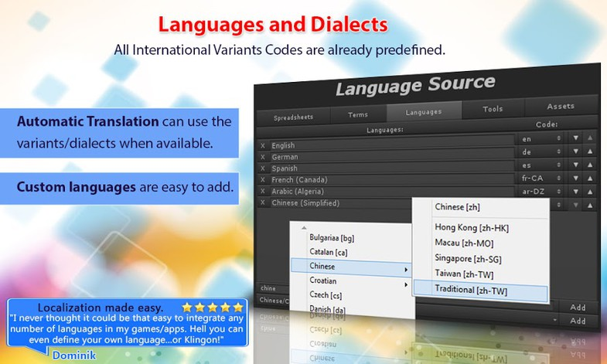Expand the Croatian submenu entry
607x364 pixels.
tap(351, 283)
